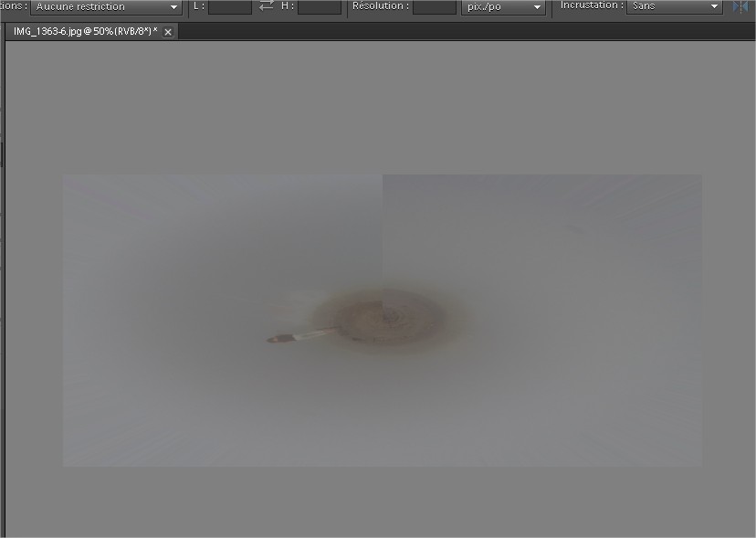756x538 pixels.
Task: Click the blue icon right of Incrustation
Action: [740, 7]
